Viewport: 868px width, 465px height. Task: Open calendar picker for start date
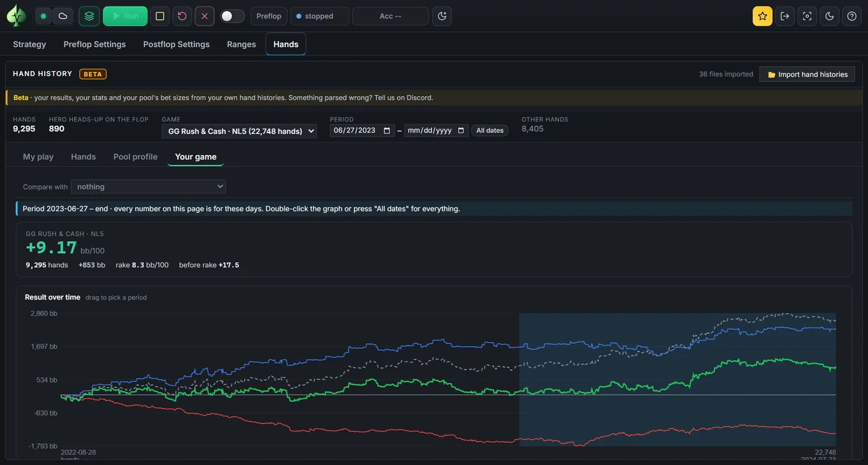pos(387,131)
